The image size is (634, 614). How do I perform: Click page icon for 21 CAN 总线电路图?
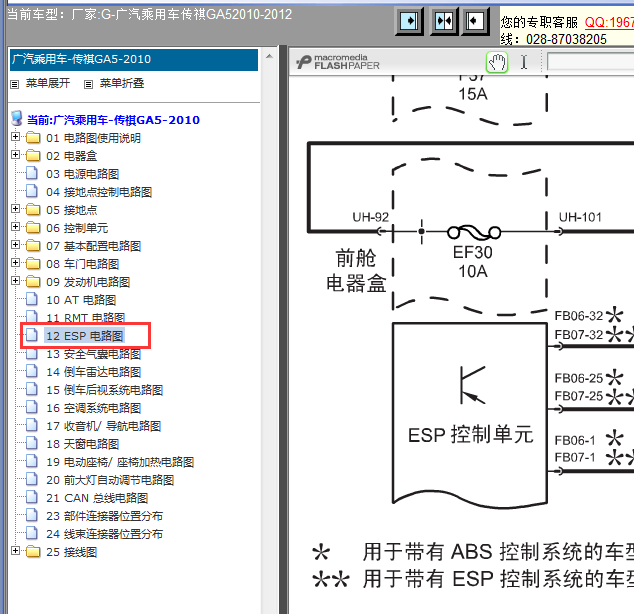[32, 497]
